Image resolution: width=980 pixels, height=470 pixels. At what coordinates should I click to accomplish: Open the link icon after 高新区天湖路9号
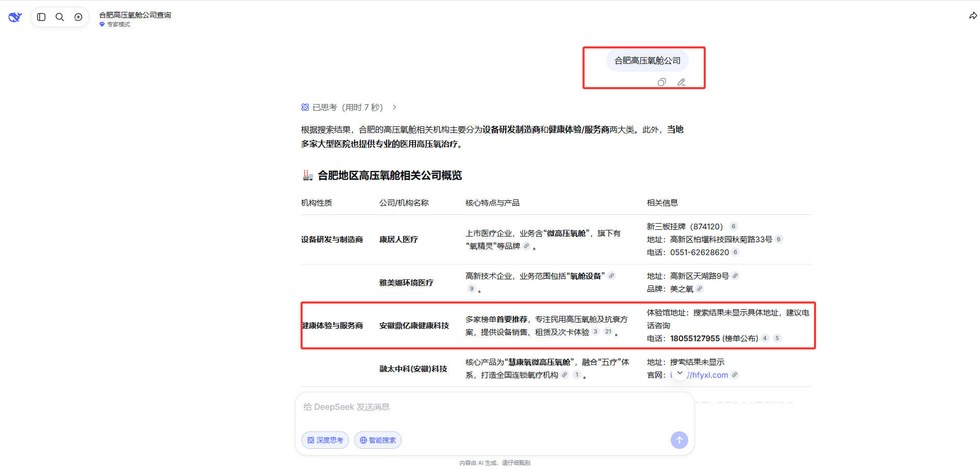[735, 276]
